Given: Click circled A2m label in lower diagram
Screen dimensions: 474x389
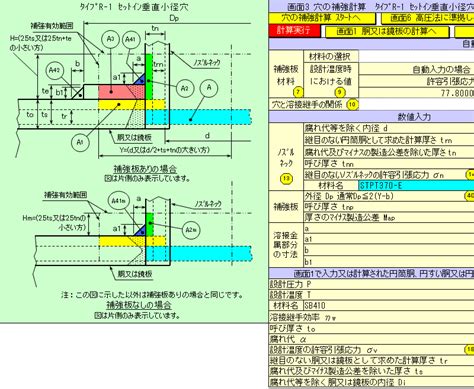Looking at the screenshot, I should [191, 229].
